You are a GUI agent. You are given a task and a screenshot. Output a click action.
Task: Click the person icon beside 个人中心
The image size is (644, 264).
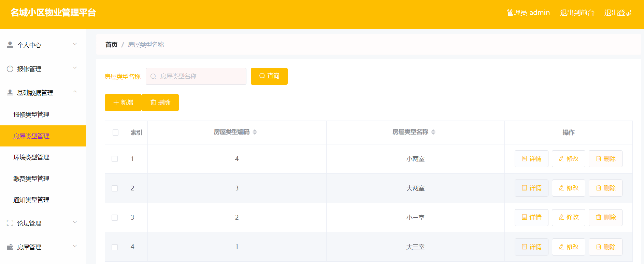click(x=10, y=45)
